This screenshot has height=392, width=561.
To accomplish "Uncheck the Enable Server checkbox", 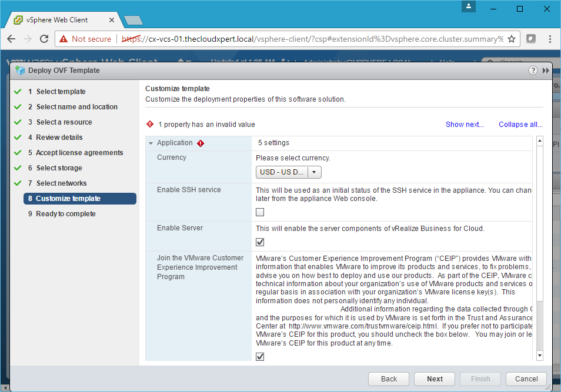I will [260, 242].
